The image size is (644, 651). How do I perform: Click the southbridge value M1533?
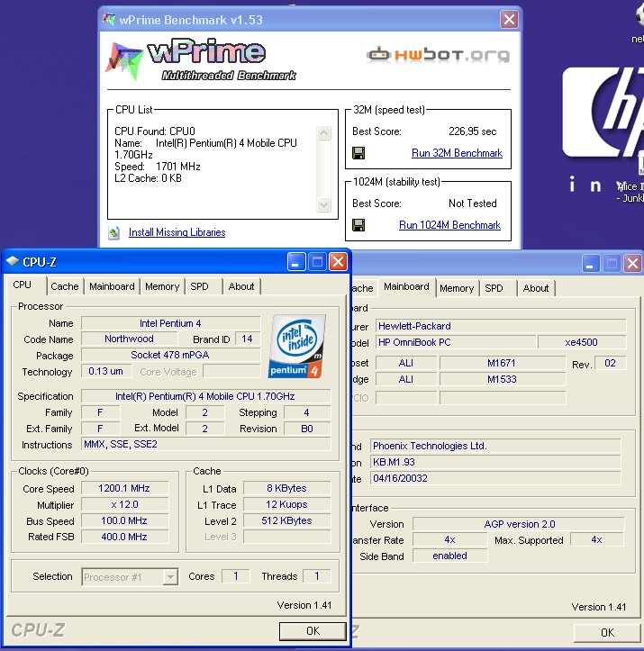503,379
